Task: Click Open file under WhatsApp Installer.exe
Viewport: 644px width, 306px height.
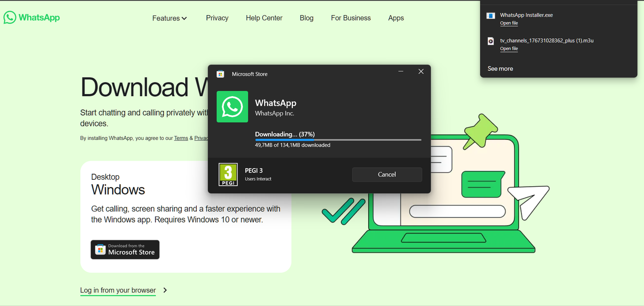Action: point(509,23)
